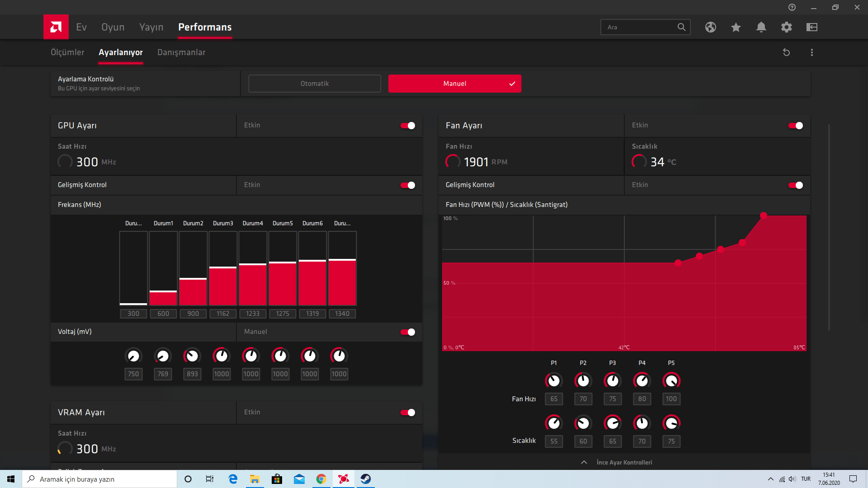This screenshot has height=488, width=868.
Task: Open settings gear icon
Action: pyautogui.click(x=786, y=27)
